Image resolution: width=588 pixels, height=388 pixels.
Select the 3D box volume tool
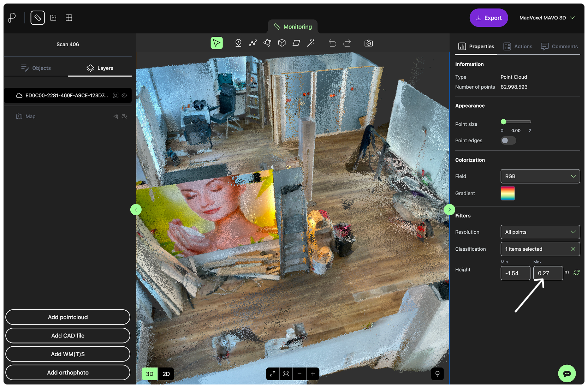coord(282,43)
